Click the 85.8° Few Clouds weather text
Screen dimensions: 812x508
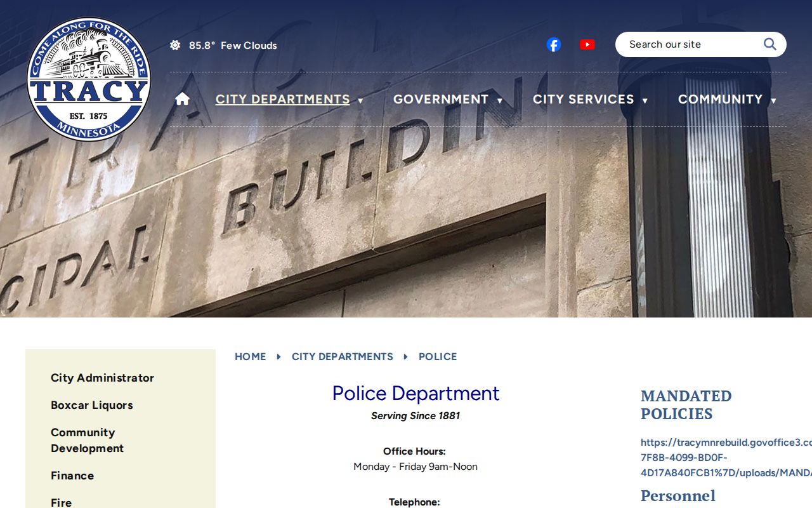(x=233, y=45)
